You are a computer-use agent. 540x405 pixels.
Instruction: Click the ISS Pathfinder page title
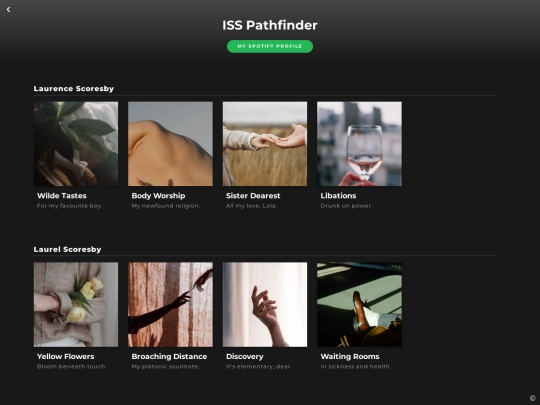(x=270, y=25)
